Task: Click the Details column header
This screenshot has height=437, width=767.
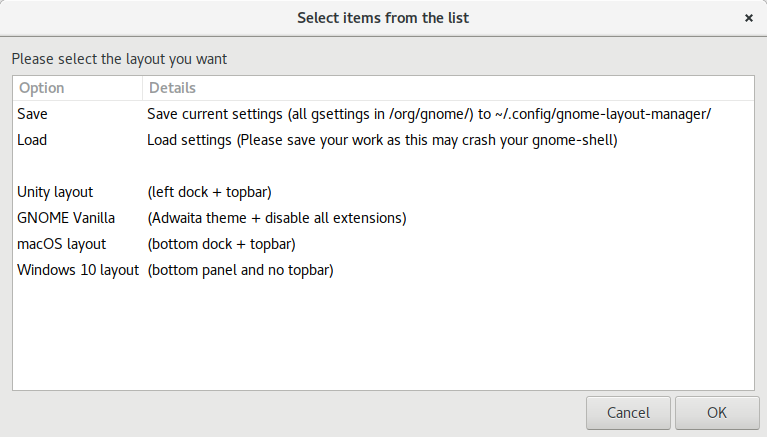Action: pyautogui.click(x=173, y=88)
